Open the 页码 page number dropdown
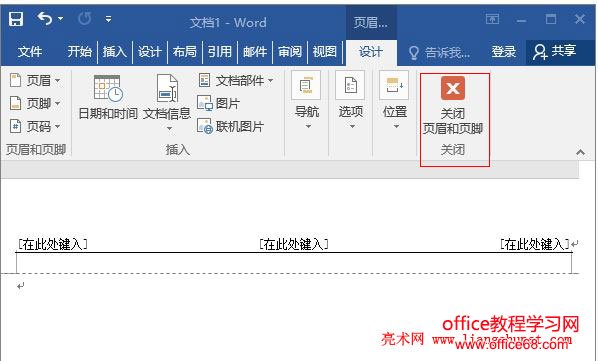Screen dimensions: 598x361 (x=35, y=126)
